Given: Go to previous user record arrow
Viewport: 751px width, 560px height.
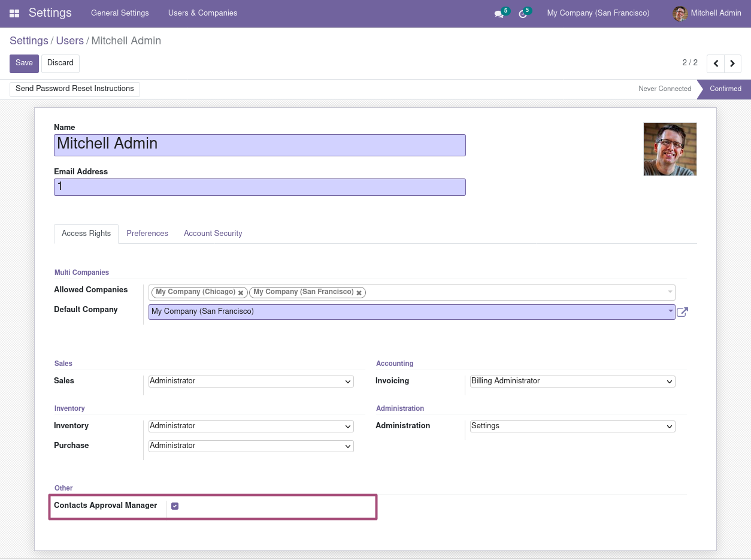Looking at the screenshot, I should point(716,63).
